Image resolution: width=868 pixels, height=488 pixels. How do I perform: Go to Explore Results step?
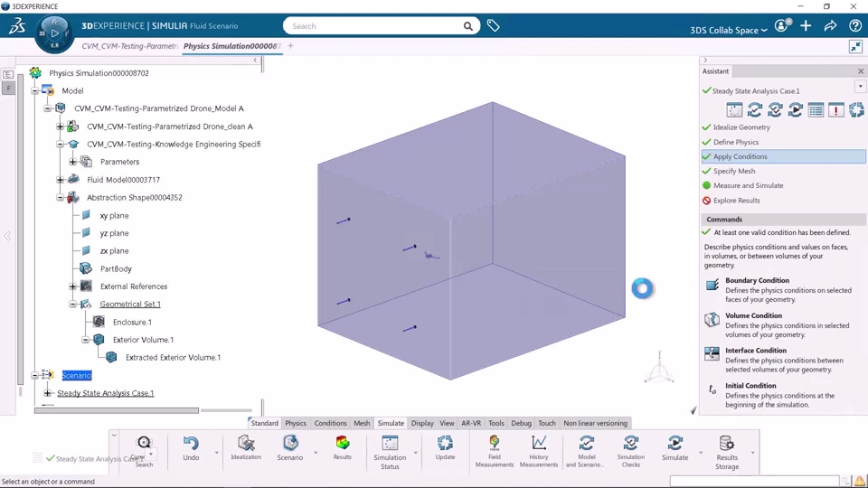pos(736,201)
